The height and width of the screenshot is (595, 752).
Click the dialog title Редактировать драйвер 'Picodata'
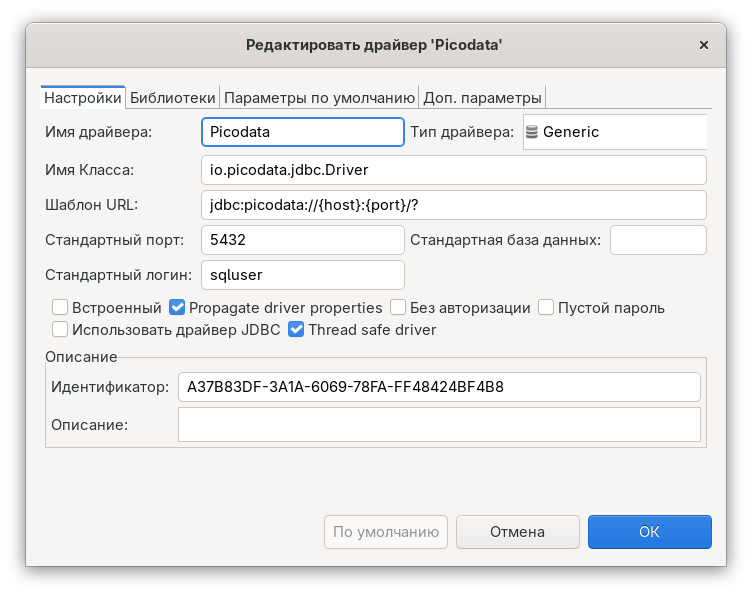coord(374,45)
